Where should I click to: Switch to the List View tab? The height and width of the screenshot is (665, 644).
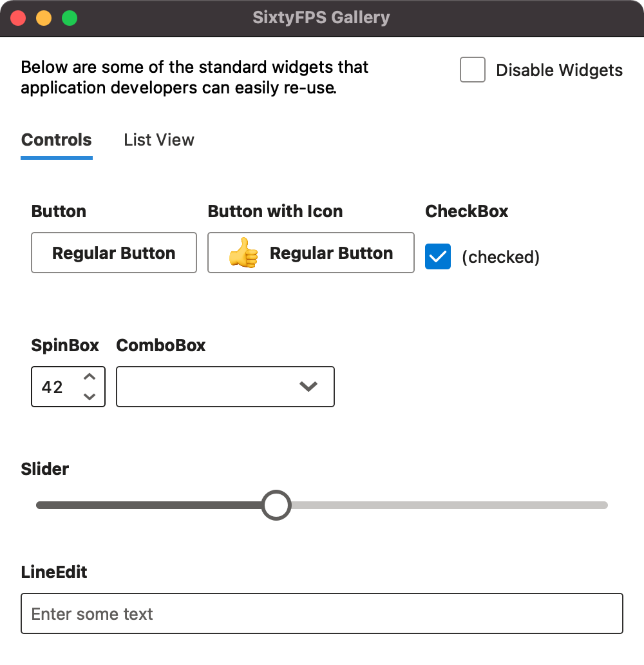pos(159,140)
